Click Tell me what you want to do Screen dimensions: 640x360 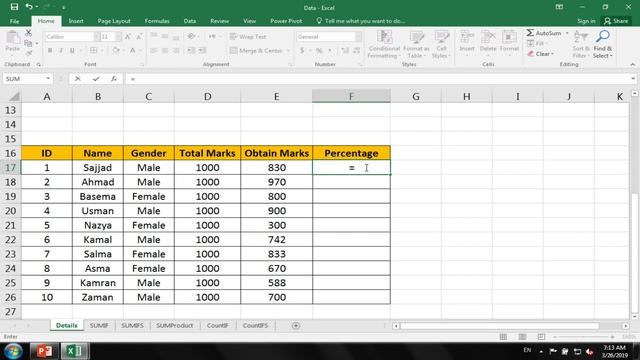(x=361, y=21)
